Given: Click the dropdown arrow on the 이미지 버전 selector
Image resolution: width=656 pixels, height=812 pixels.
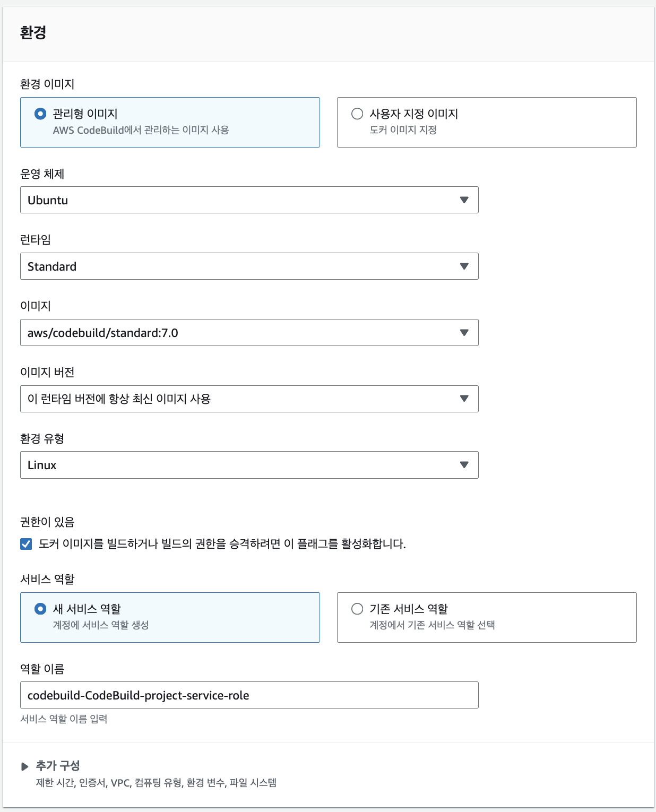Looking at the screenshot, I should click(465, 399).
